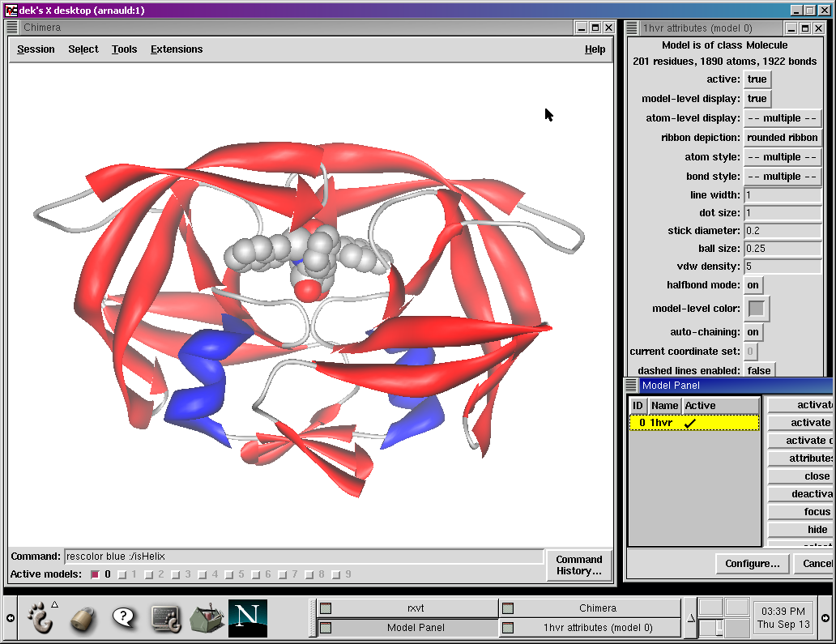Open the Tools menu
This screenshot has height=644, width=836.
point(124,49)
